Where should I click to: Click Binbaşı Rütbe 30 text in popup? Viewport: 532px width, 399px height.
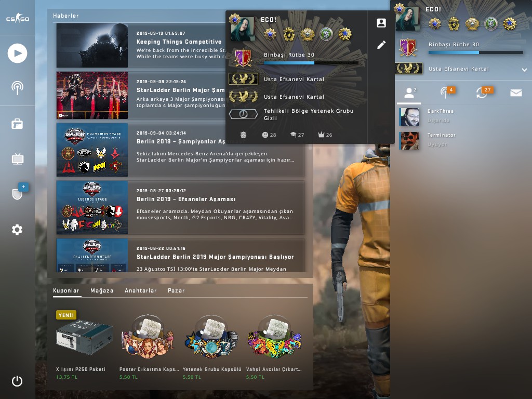(289, 55)
